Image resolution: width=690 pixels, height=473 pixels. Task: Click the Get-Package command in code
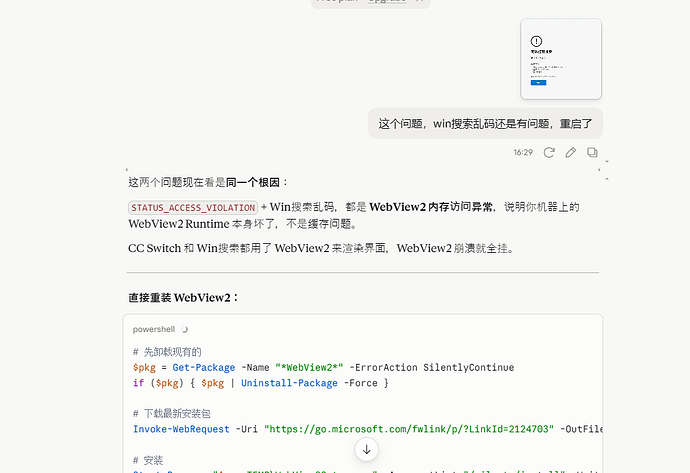[x=203, y=367]
